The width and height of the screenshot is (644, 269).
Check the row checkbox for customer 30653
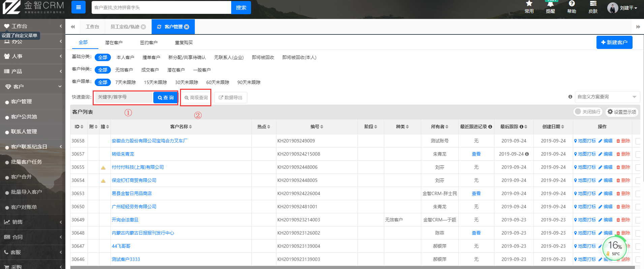(638, 194)
